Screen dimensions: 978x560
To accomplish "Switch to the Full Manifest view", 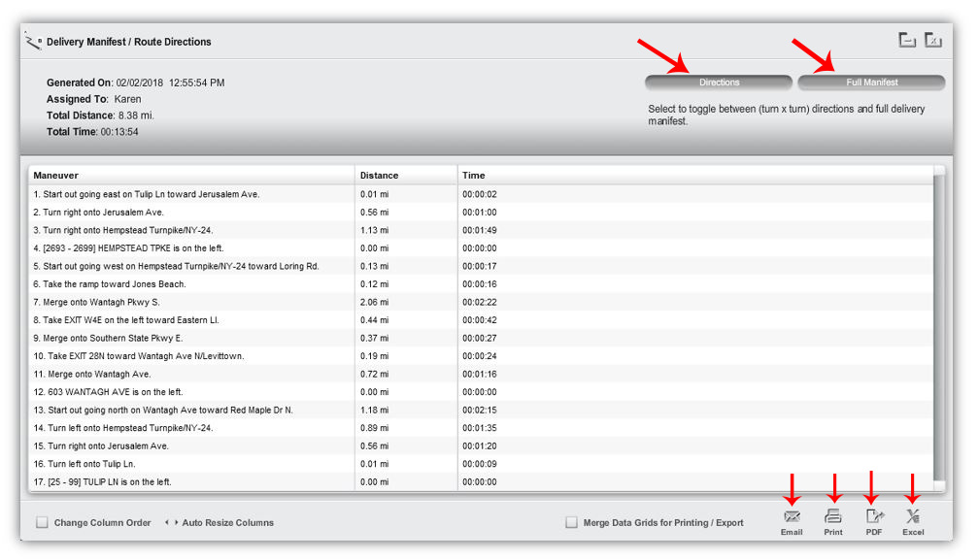I will pos(871,82).
